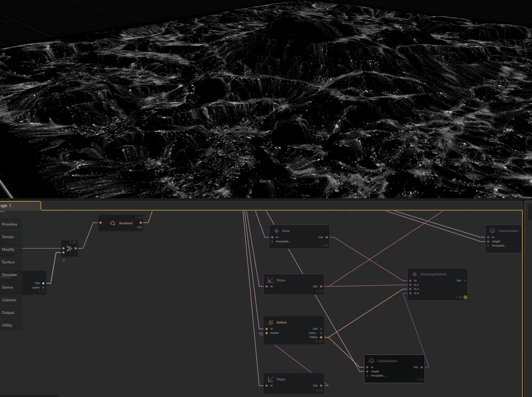Click the Layers output port on the hidden node
The width and height of the screenshot is (532, 397).
tap(43, 287)
